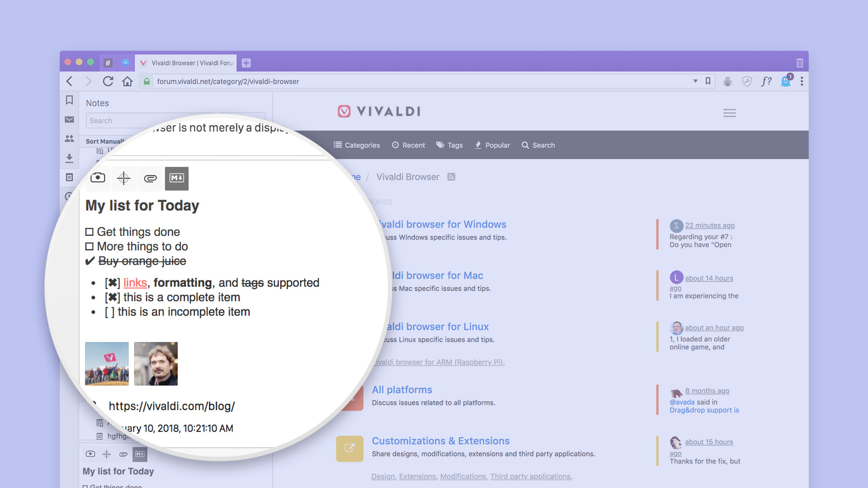Image resolution: width=868 pixels, height=488 pixels.
Task: Toggle Markdown mode in Notes toolbar
Action: [x=177, y=178]
